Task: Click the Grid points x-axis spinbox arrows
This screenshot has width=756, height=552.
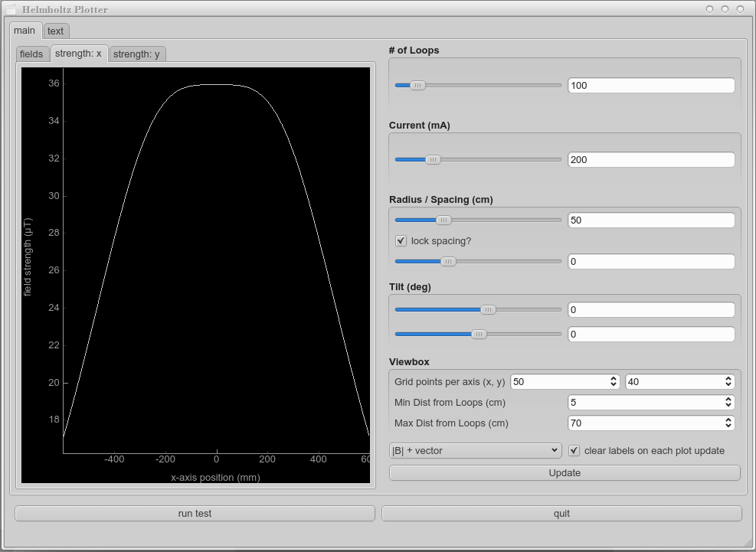Action: 614,382
